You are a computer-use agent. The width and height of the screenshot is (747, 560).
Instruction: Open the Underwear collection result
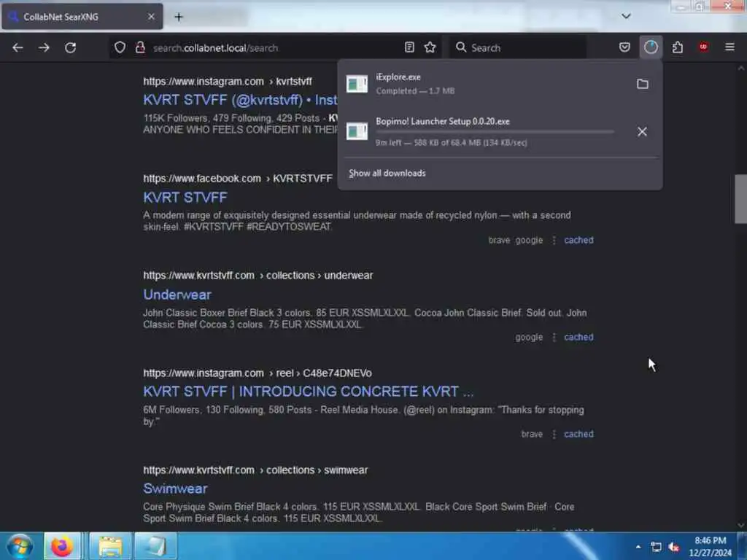[x=177, y=295]
